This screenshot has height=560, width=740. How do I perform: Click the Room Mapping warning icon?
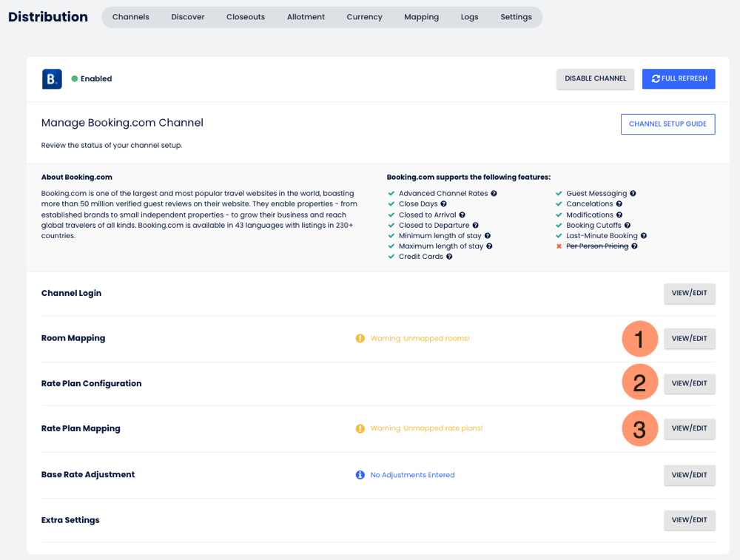[x=360, y=339]
